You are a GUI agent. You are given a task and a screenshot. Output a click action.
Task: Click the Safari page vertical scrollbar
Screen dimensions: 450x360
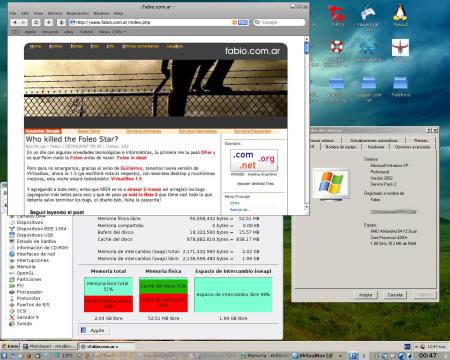pos(307,123)
